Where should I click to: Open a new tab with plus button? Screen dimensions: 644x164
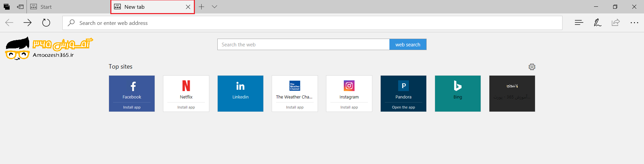pyautogui.click(x=201, y=7)
